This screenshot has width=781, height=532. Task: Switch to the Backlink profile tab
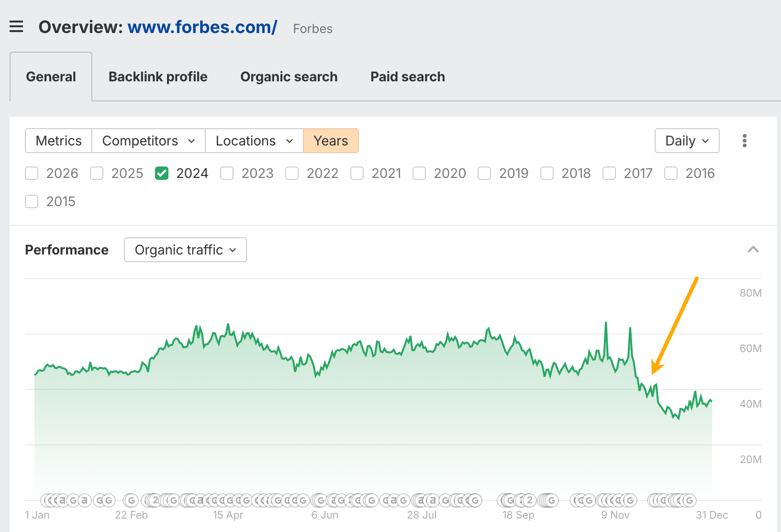[158, 77]
